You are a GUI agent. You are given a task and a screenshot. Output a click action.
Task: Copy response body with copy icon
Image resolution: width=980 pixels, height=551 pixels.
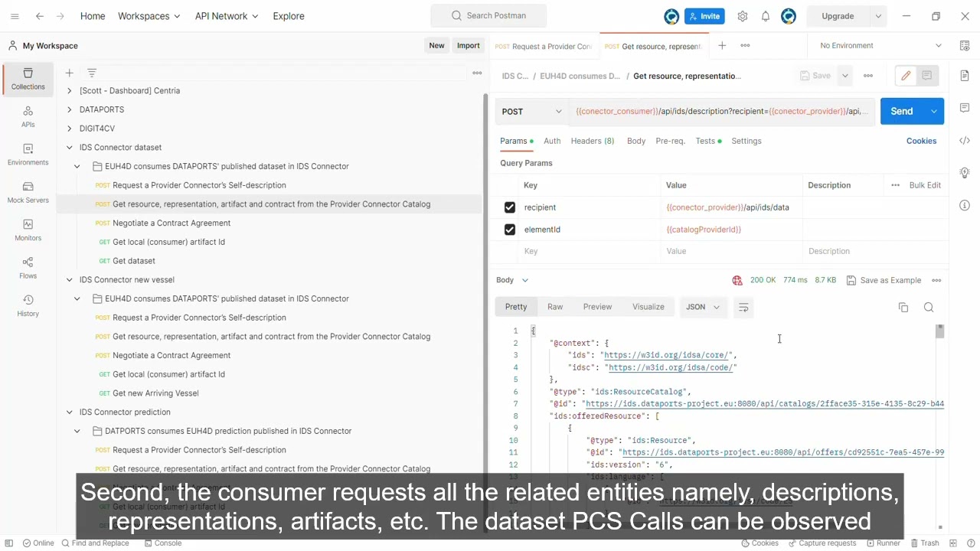903,307
